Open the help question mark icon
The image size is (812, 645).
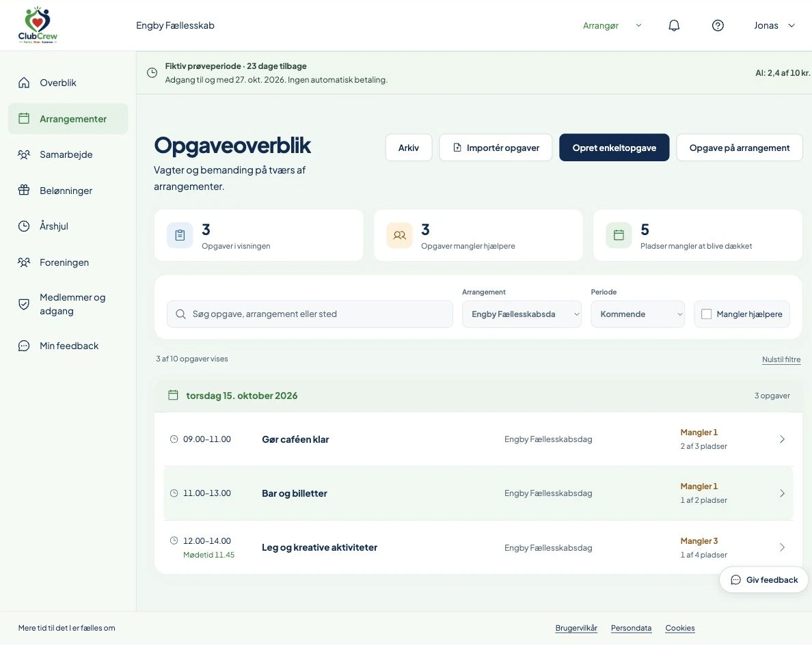point(718,25)
